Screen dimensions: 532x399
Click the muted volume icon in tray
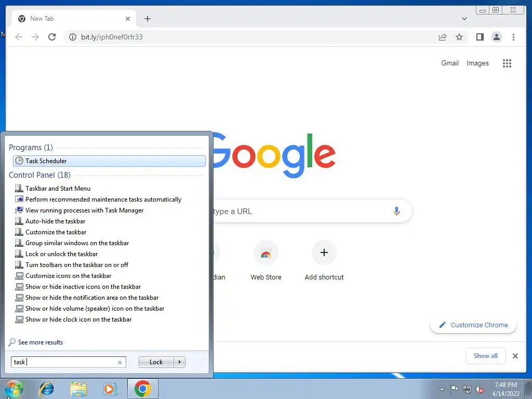pyautogui.click(x=480, y=389)
